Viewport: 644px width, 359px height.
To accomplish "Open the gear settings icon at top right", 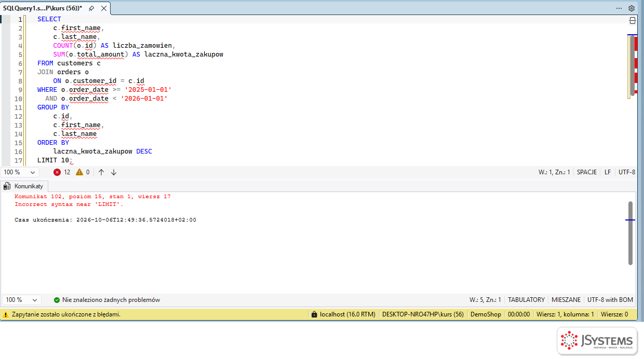I will coord(632,8).
